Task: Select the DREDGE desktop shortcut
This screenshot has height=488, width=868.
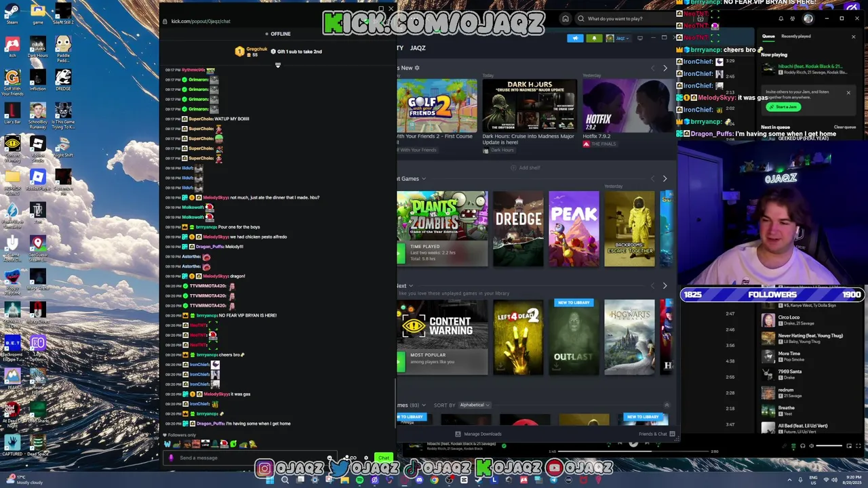Action: [62, 80]
